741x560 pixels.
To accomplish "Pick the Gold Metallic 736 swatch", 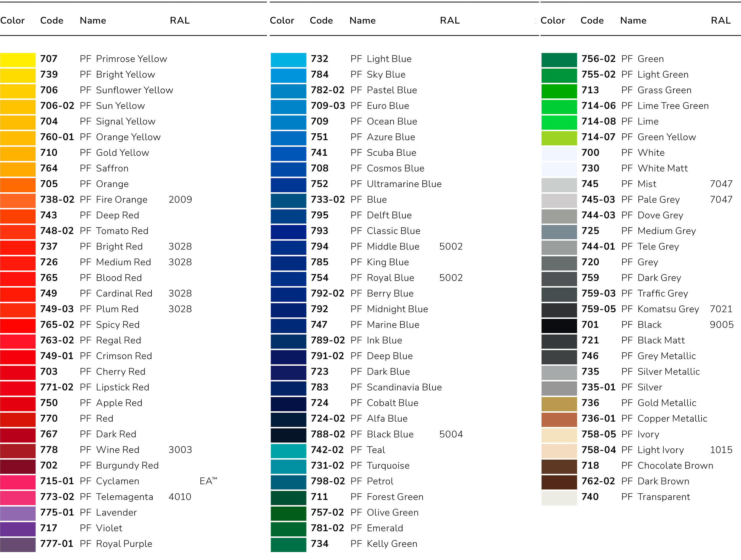I will coord(559,404).
